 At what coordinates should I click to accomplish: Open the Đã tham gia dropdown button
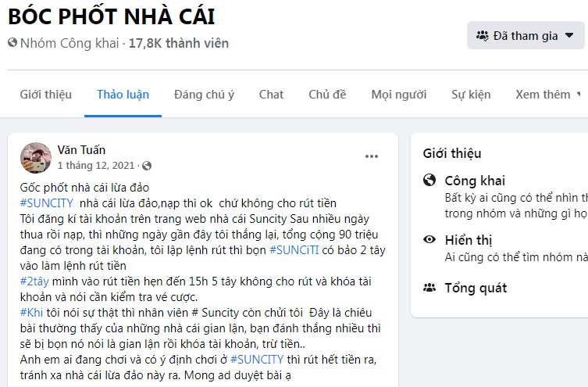pos(526,35)
